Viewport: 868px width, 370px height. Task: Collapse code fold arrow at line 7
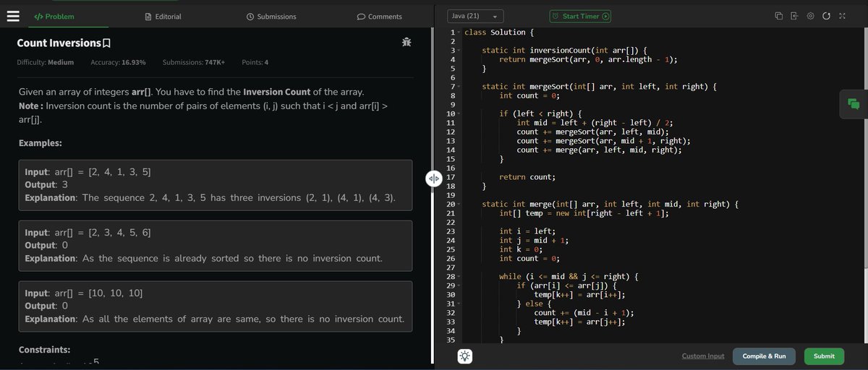[x=458, y=87]
